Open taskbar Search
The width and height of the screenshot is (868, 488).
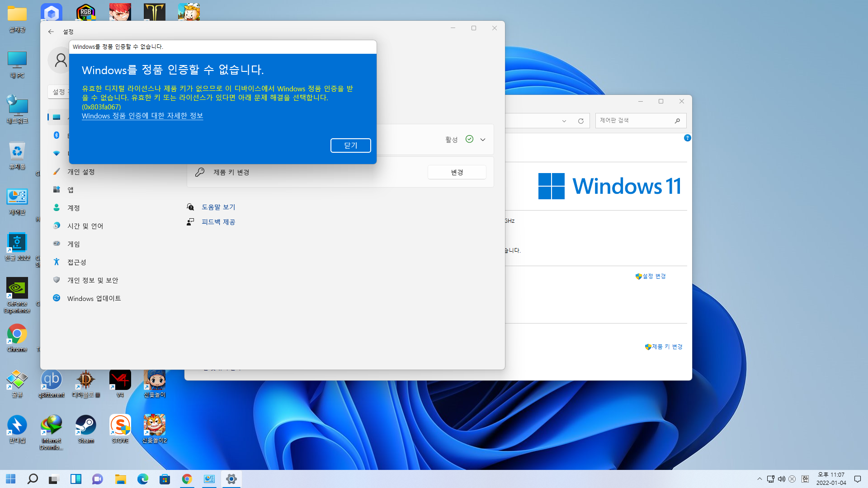[x=33, y=479]
